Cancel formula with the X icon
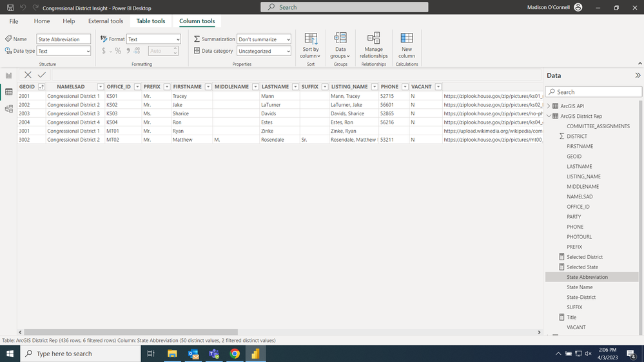The image size is (644, 362). 28,75
